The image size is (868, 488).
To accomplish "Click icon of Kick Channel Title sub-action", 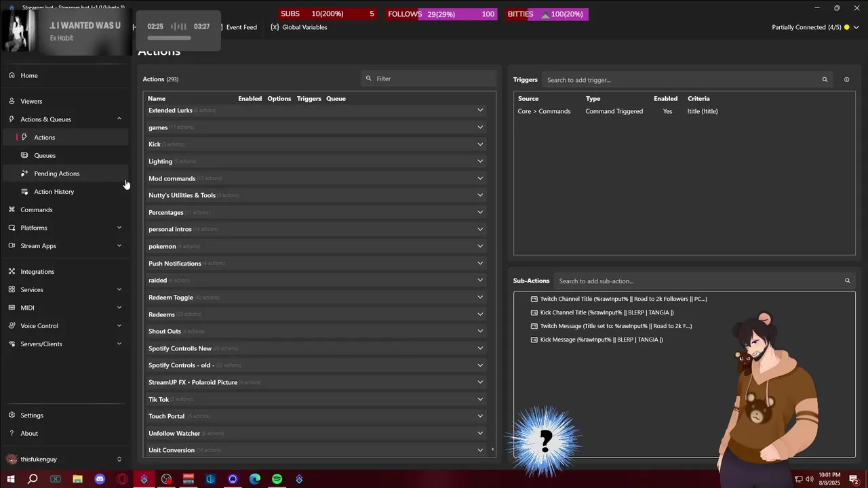I will [x=534, y=312].
